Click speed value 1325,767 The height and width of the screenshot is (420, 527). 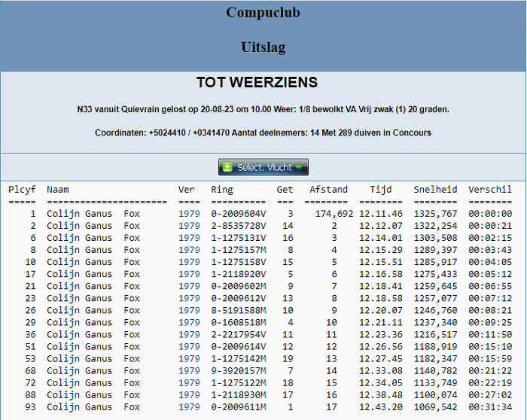tap(435, 214)
